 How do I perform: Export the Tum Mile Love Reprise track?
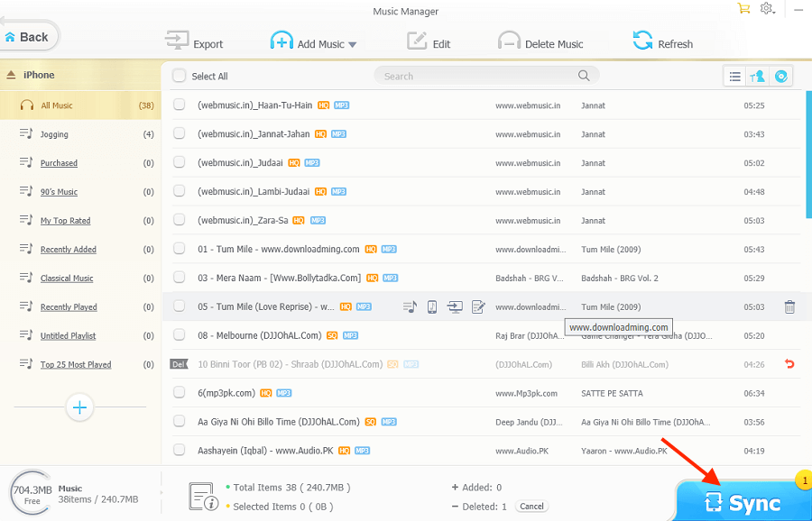point(455,306)
